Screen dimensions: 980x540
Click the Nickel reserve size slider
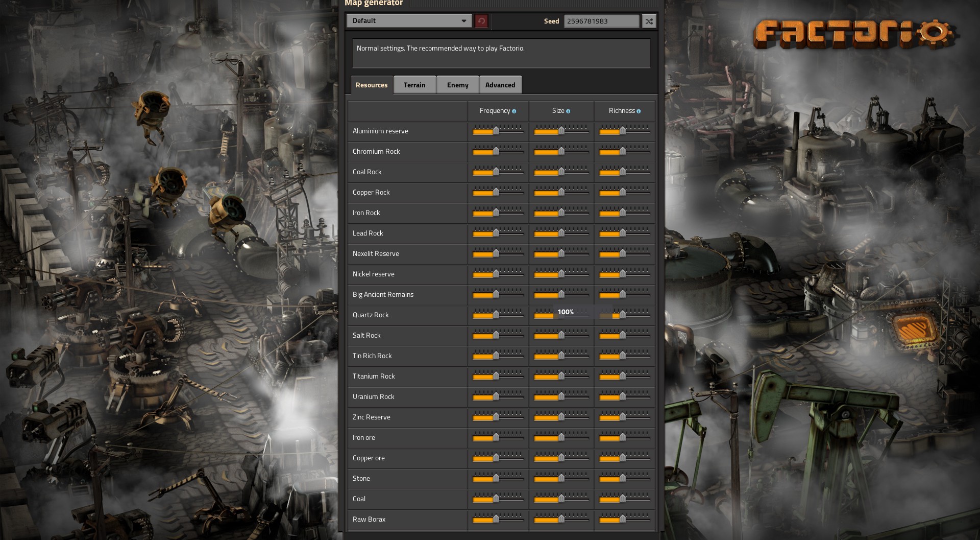561,274
